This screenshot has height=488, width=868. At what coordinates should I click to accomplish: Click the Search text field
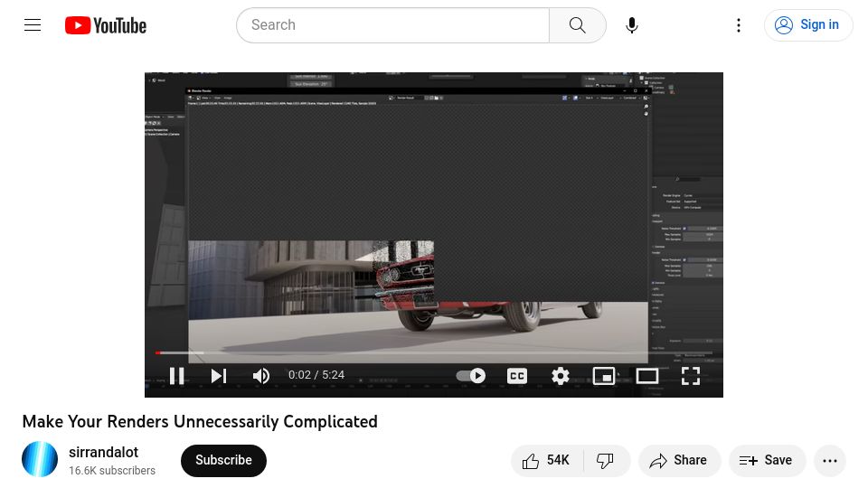coord(392,25)
